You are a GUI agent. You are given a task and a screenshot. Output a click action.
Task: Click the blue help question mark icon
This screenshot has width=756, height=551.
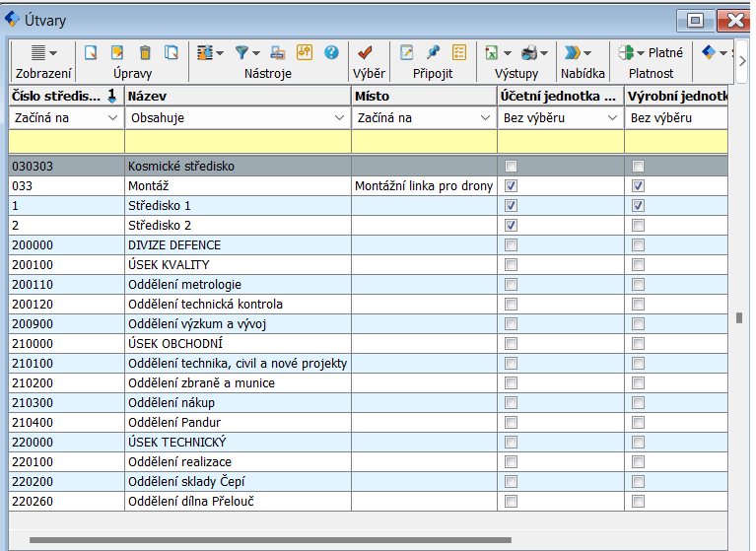click(x=331, y=53)
